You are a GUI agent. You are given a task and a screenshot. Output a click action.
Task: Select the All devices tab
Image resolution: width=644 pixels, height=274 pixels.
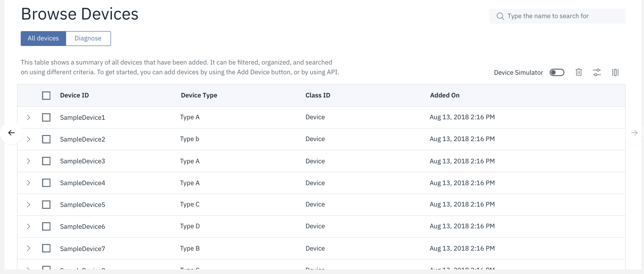point(43,38)
